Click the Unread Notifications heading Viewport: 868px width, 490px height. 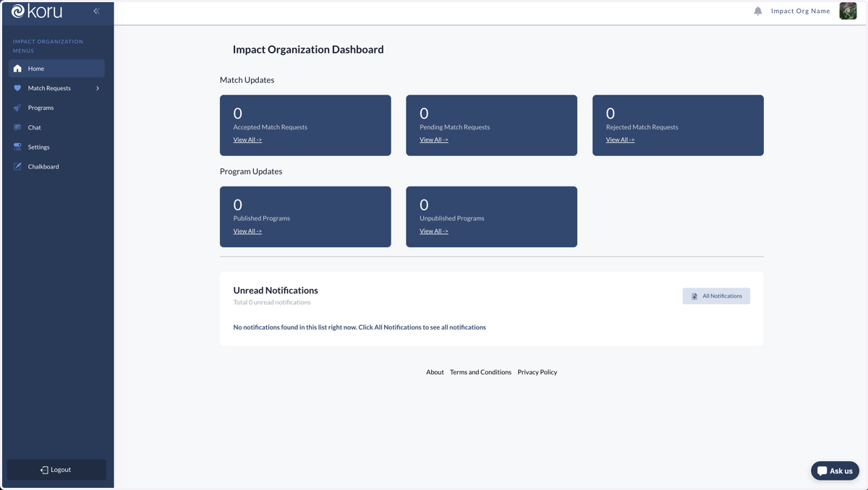pos(276,290)
